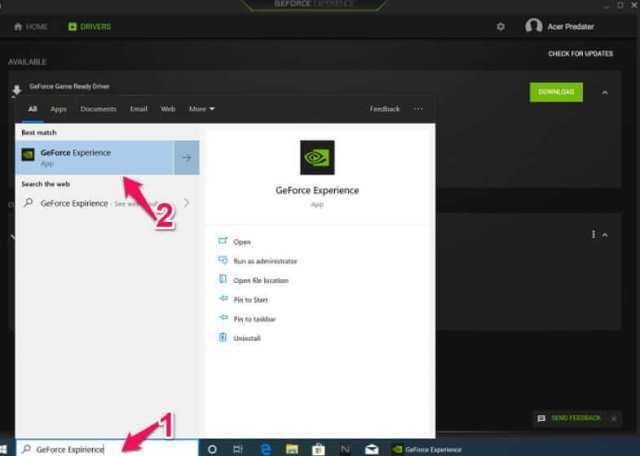Collapse the lower driver panel chevron
Viewport: 640px width, 456px height.
605,235
